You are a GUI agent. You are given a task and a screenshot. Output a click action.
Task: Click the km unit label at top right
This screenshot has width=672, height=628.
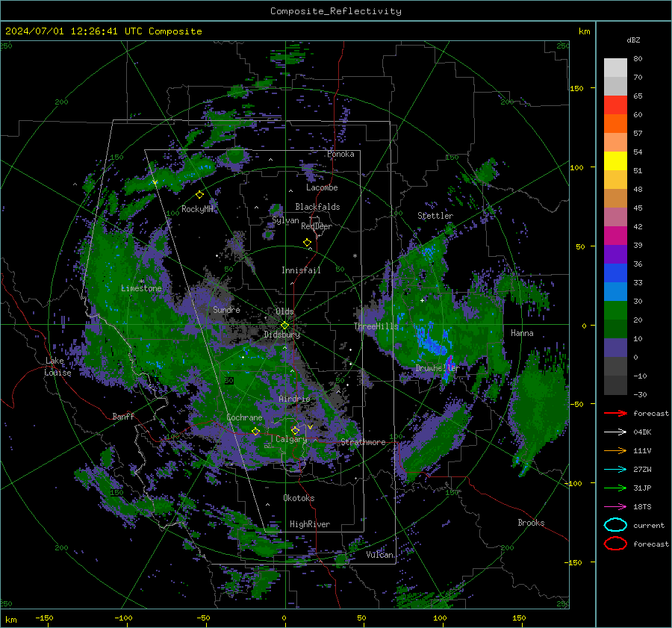tap(584, 31)
